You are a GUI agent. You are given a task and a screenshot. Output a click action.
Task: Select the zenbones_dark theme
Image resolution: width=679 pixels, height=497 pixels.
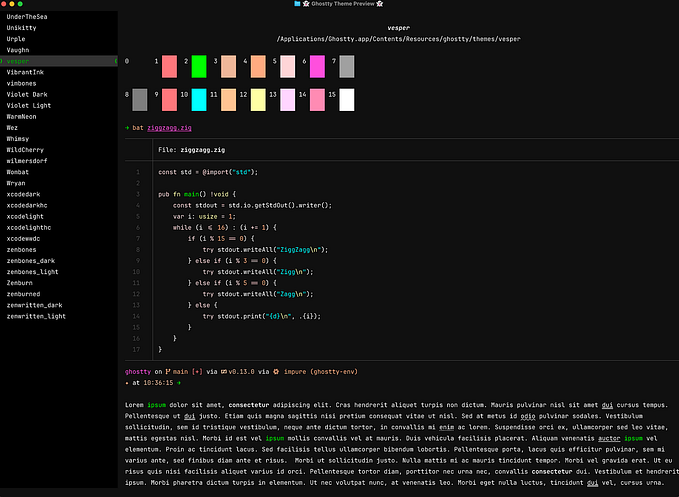(x=31, y=261)
